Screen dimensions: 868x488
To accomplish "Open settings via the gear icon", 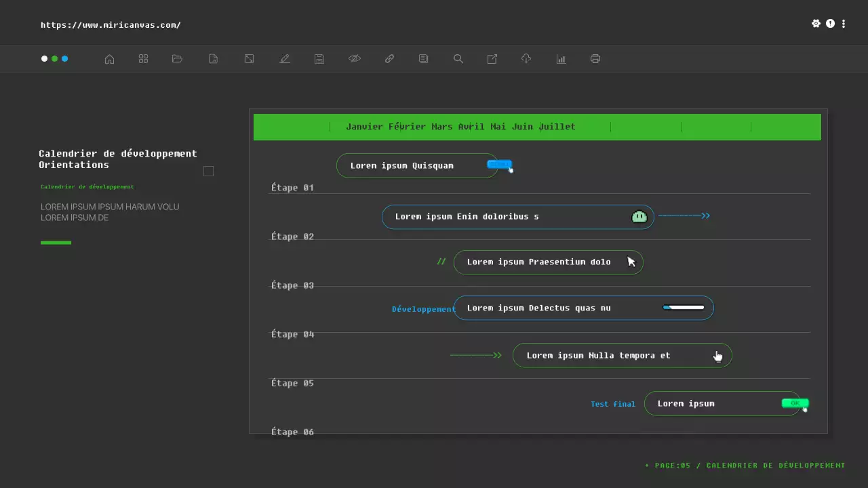I will click(816, 23).
